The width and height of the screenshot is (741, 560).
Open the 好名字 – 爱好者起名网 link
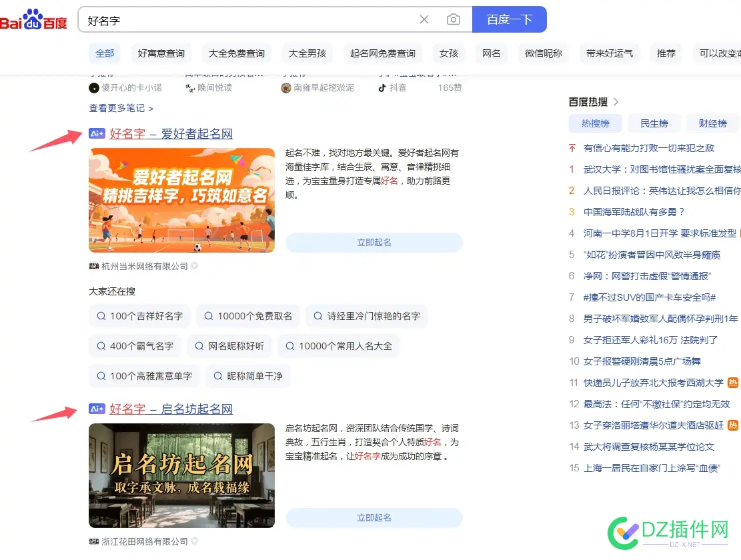170,133
